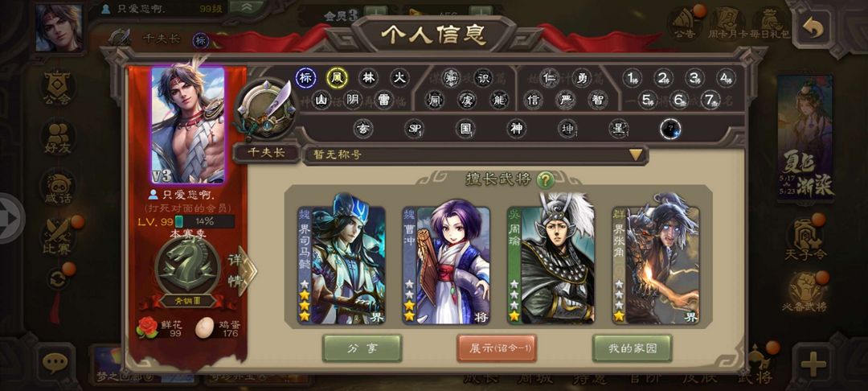
Task: Open the 天子令 icon on right side
Action: coord(805,239)
